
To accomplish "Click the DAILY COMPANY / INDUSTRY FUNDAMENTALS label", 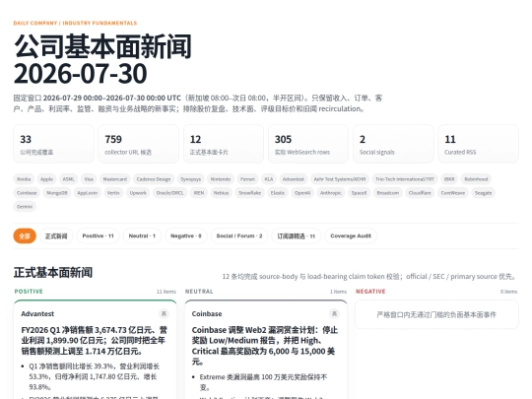I will point(75,23).
